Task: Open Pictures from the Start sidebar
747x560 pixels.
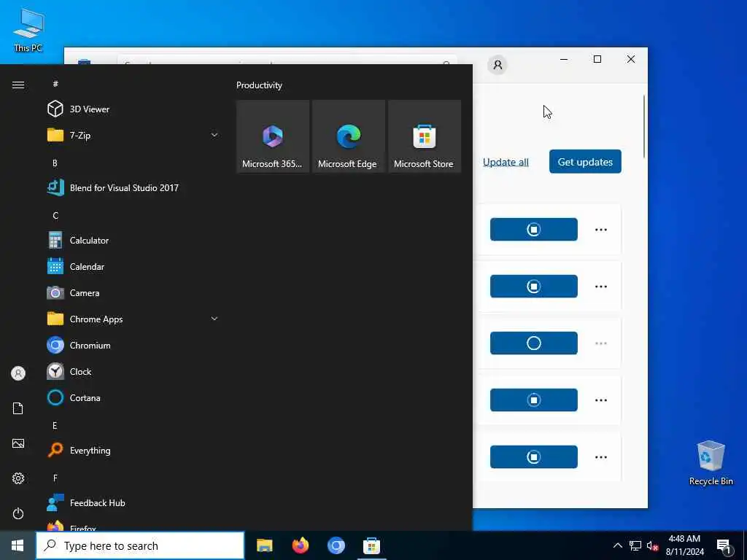Action: pyautogui.click(x=18, y=443)
